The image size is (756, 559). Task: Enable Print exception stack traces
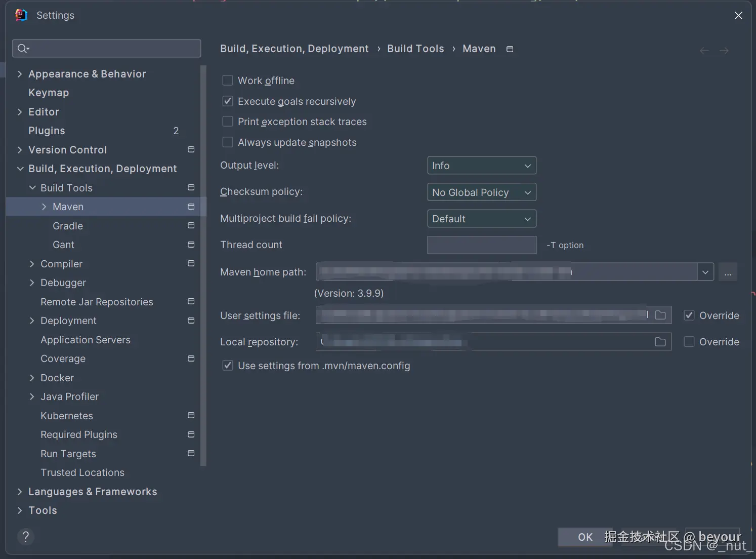tap(228, 122)
